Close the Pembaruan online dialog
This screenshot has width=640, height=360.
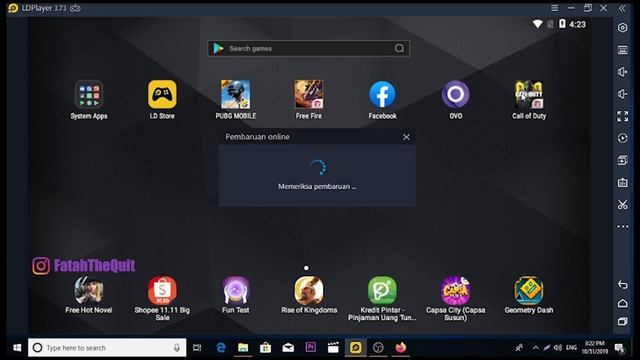point(406,137)
